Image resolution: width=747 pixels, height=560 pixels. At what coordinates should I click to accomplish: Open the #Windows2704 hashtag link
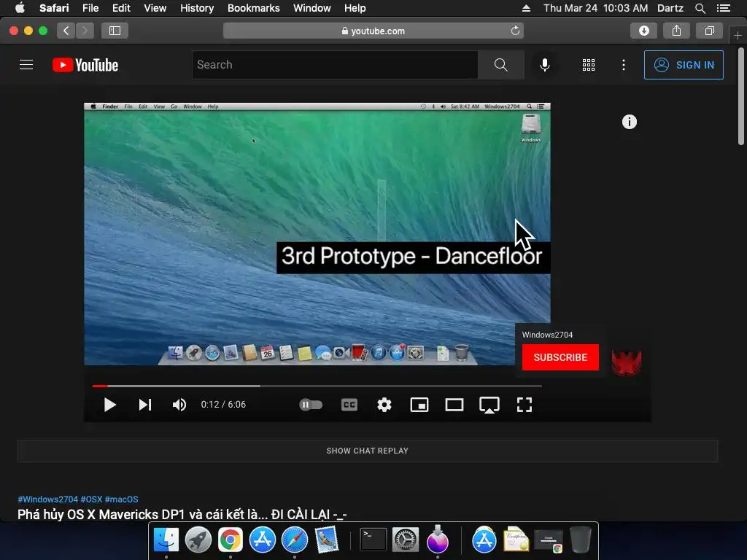pyautogui.click(x=47, y=499)
